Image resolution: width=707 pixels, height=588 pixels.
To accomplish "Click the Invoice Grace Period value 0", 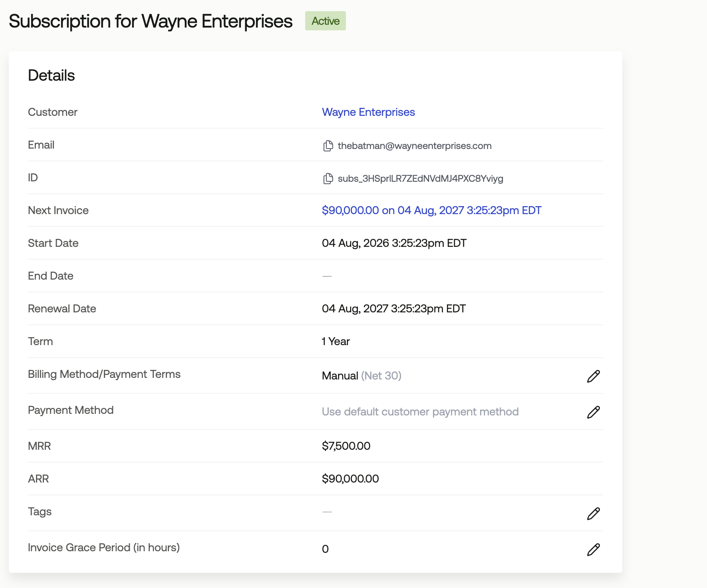I will pos(325,549).
